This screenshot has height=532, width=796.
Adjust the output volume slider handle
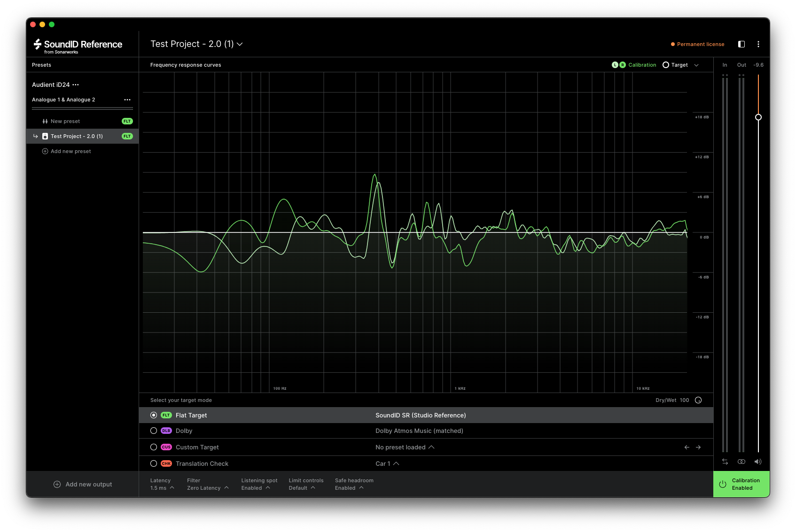[758, 117]
